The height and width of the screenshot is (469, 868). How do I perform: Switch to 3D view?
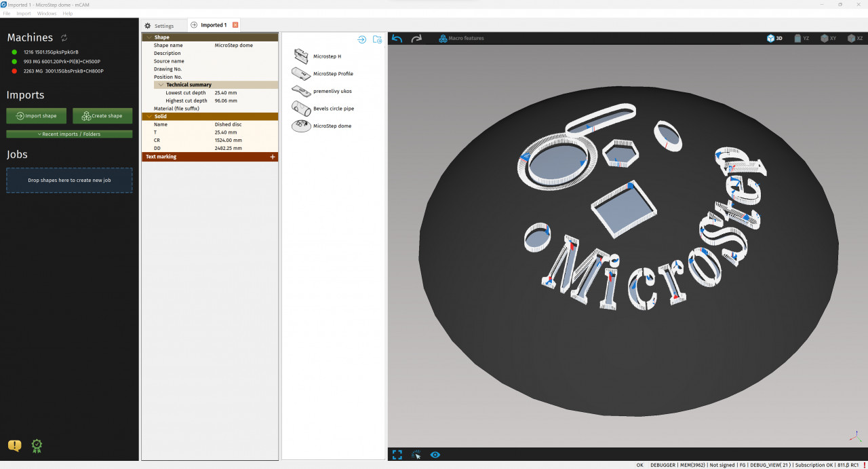[774, 39]
